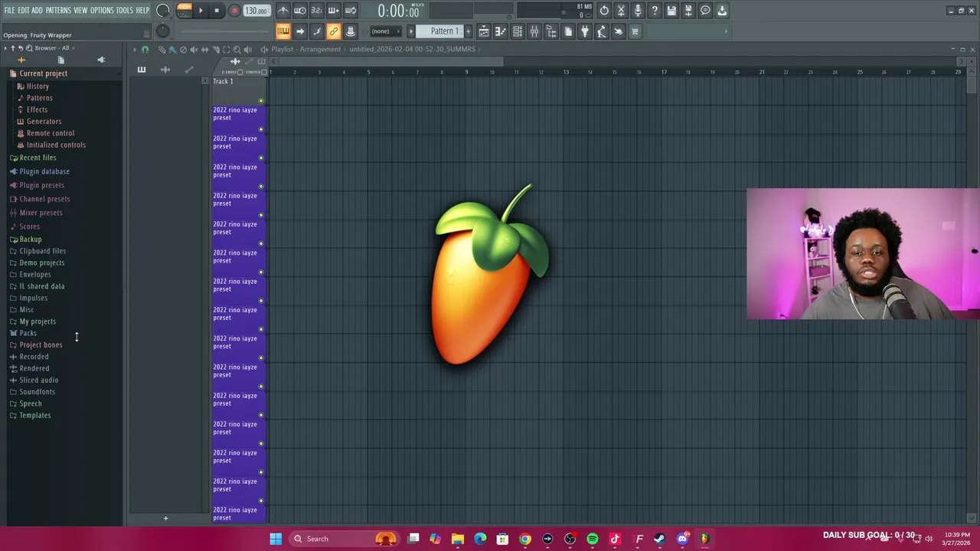Viewport: 980px width, 551px height.
Task: Select the playlist zoom magnifier tool
Action: click(237, 49)
